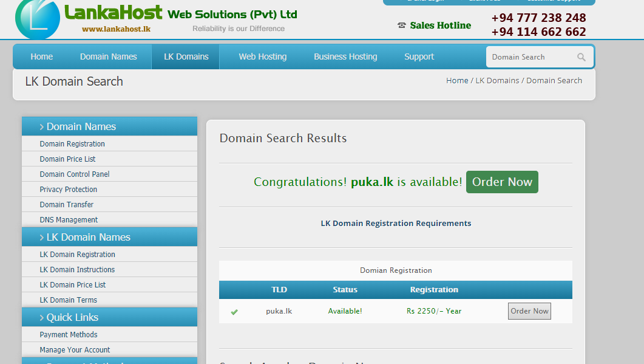The height and width of the screenshot is (364, 644).
Task: Click the magnifier icon in Domain Search
Action: (x=581, y=57)
